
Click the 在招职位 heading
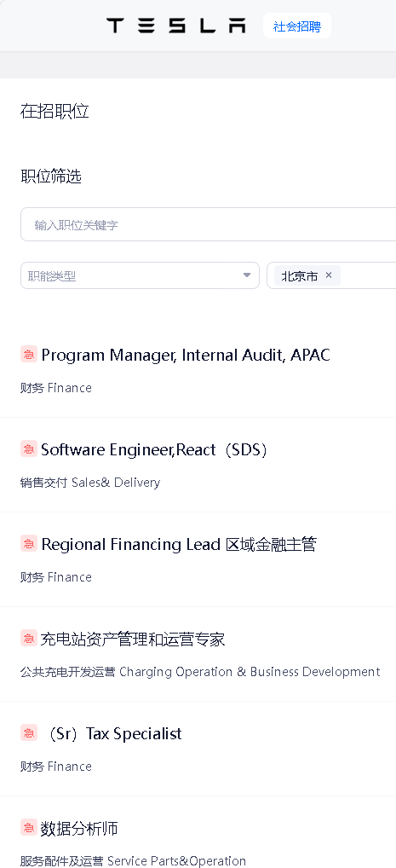pos(55,111)
